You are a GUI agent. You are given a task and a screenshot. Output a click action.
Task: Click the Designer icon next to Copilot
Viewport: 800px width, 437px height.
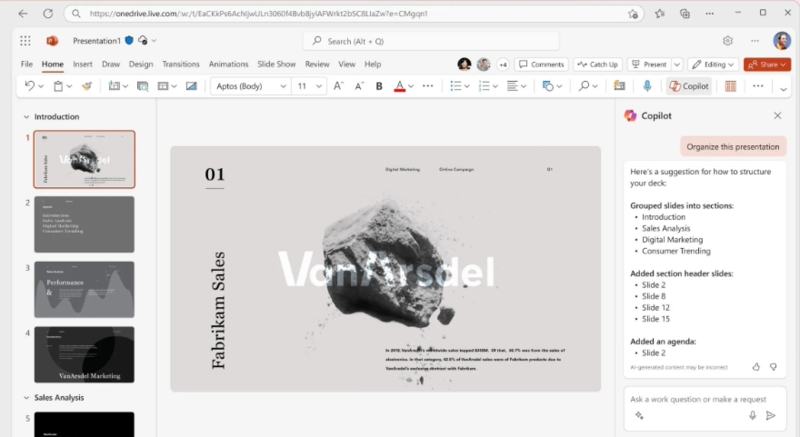(731, 86)
